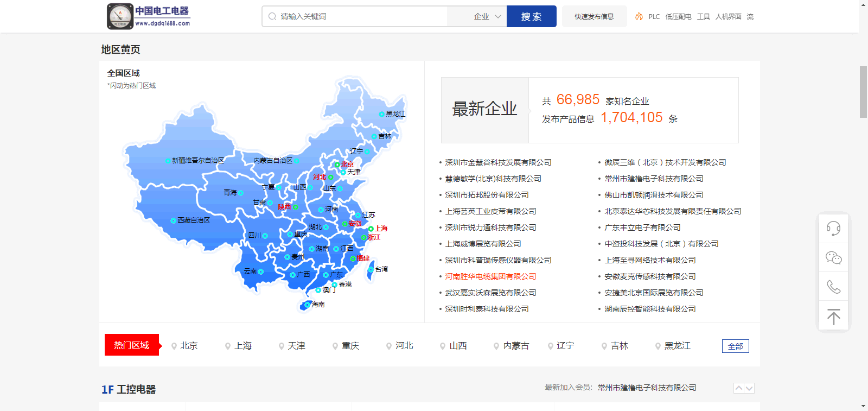Image resolution: width=868 pixels, height=411 pixels.
Task: Select the Xinjiang region dot on map
Action: (168, 161)
